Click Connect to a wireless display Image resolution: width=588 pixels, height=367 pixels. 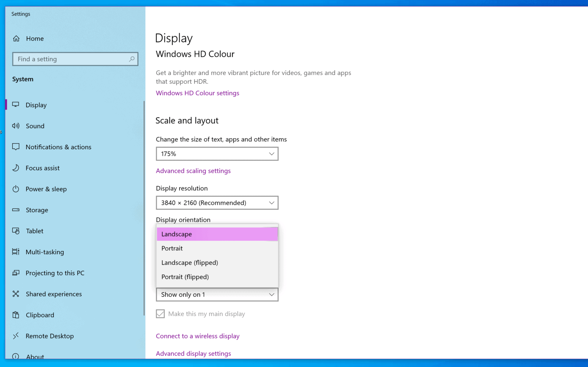198,336
